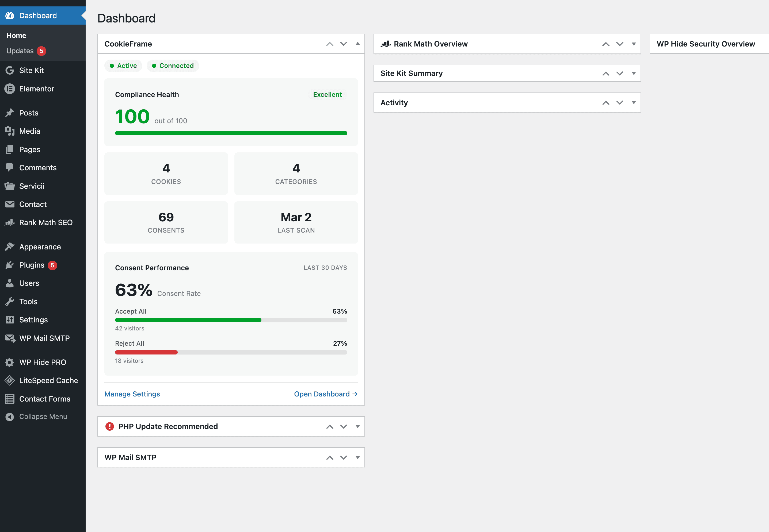This screenshot has width=769, height=532.
Task: Click the Site Kit G icon
Action: (10, 70)
